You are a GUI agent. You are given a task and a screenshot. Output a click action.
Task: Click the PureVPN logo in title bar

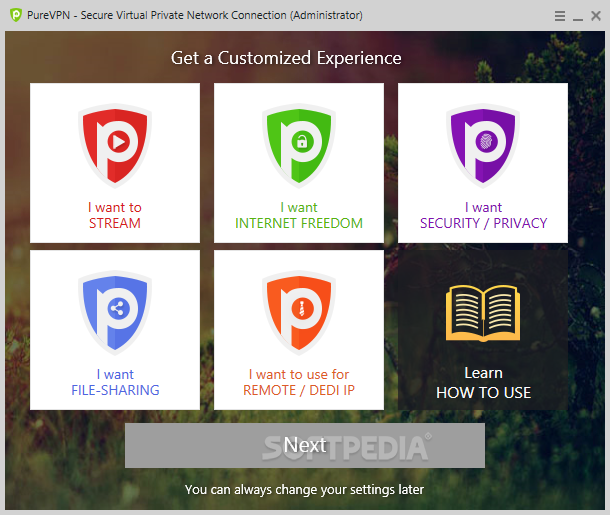16,15
